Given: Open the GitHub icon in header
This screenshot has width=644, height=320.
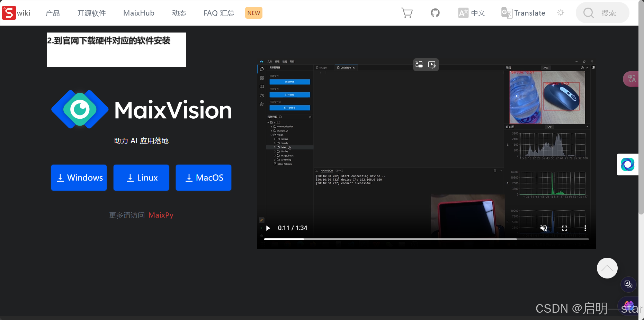Looking at the screenshot, I should pos(435,13).
